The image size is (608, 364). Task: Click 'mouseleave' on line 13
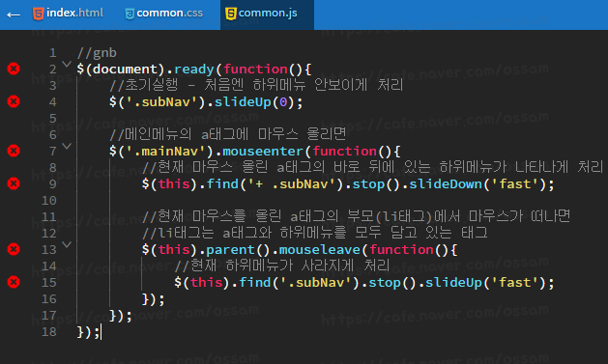tap(320, 250)
